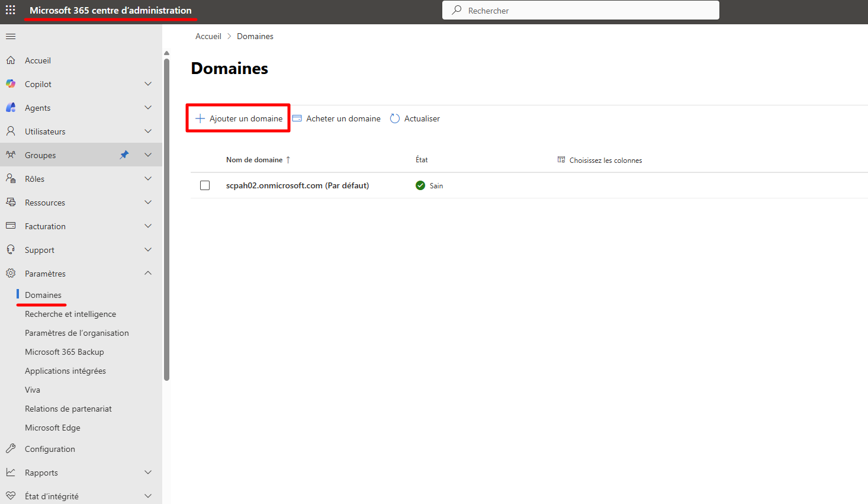The height and width of the screenshot is (504, 868).
Task: Open the app launcher waffle icon
Action: pos(11,10)
